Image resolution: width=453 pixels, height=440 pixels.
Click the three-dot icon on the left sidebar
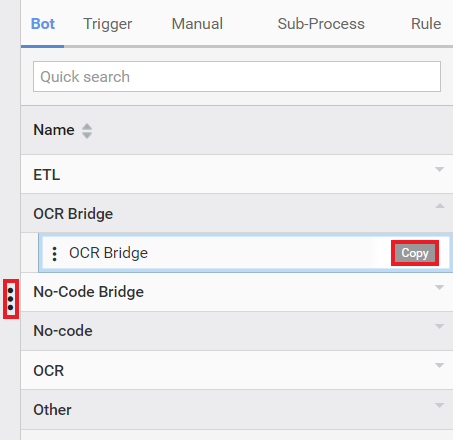(11, 299)
